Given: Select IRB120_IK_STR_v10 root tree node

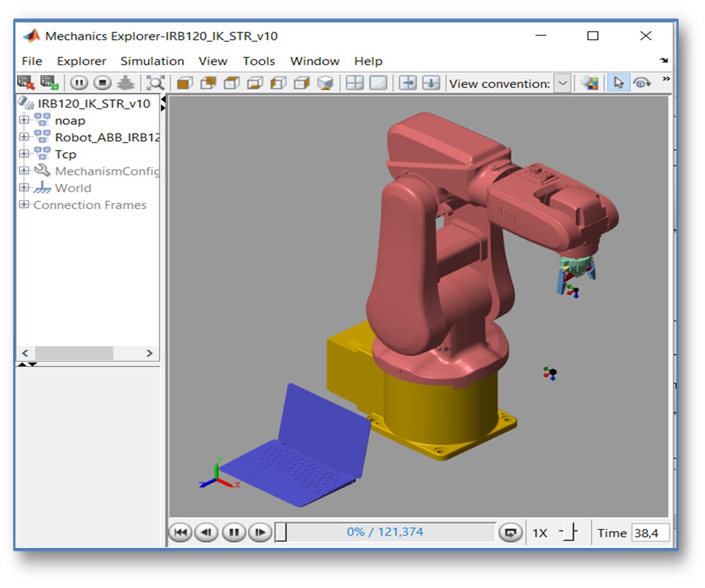Looking at the screenshot, I should pos(94,104).
